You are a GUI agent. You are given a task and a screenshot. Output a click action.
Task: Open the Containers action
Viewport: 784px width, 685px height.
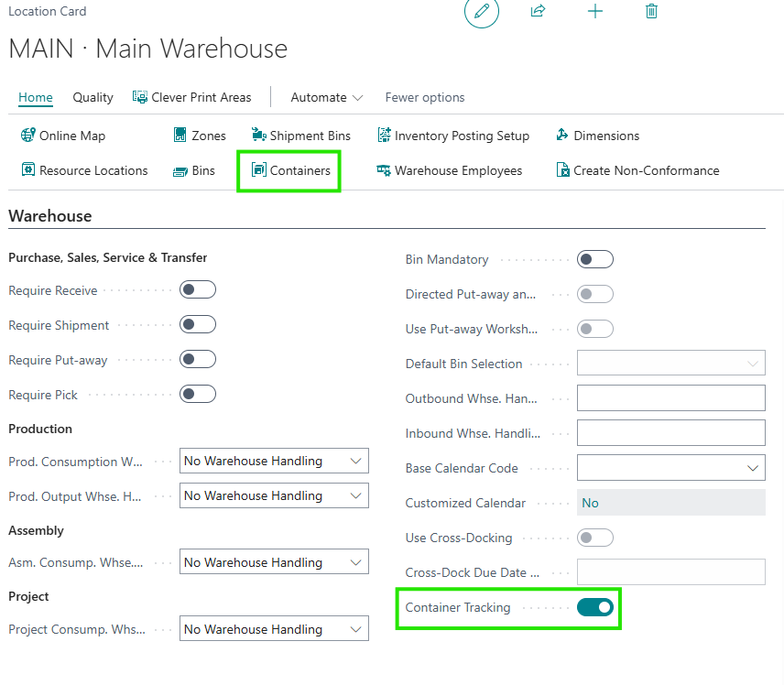290,170
